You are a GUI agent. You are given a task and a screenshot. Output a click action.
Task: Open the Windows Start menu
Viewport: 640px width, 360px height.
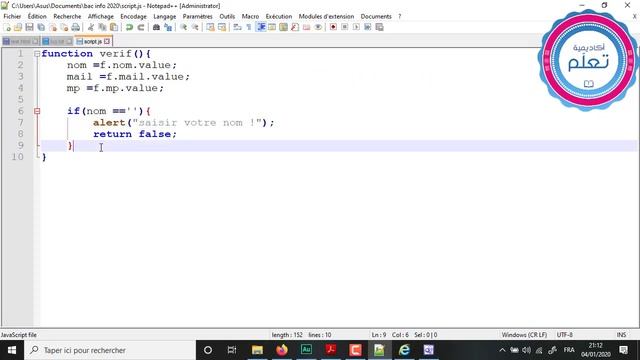click(x=12, y=350)
